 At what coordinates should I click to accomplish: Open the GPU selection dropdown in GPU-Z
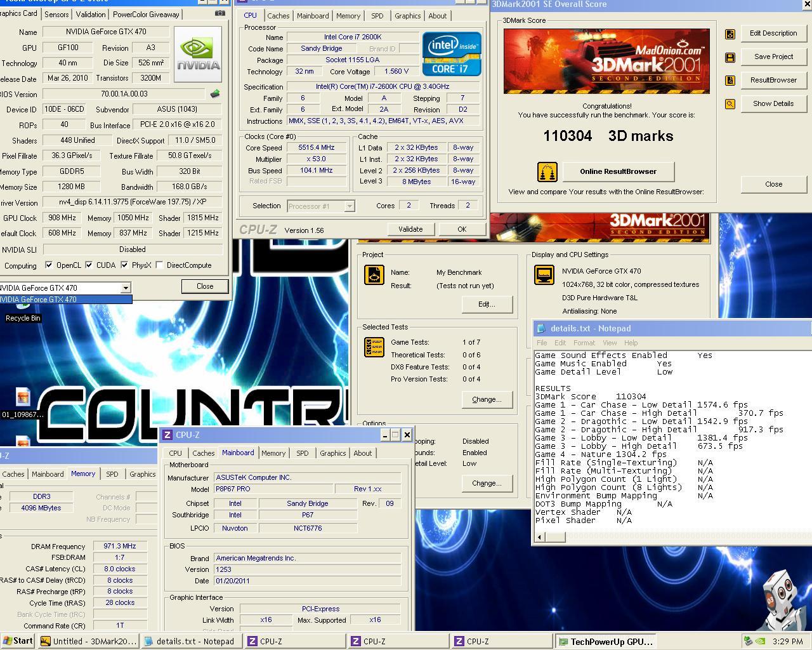tap(126, 288)
